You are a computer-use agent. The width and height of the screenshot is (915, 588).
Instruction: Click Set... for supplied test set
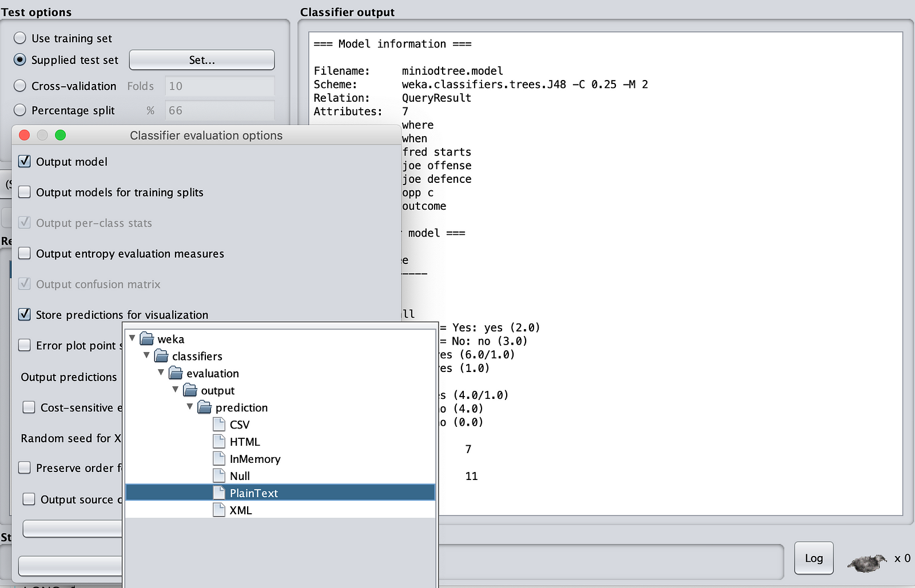click(201, 60)
